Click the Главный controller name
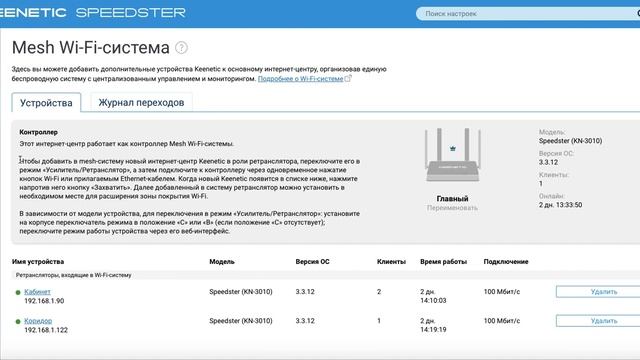This screenshot has height=360, width=640. [452, 199]
